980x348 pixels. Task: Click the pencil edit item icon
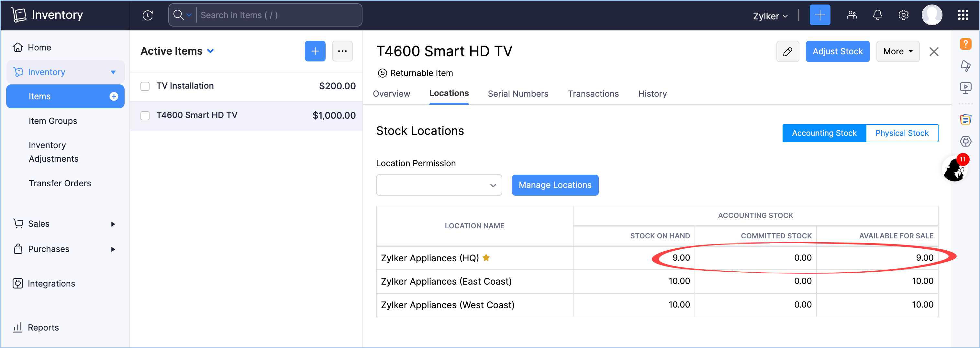[x=787, y=51]
